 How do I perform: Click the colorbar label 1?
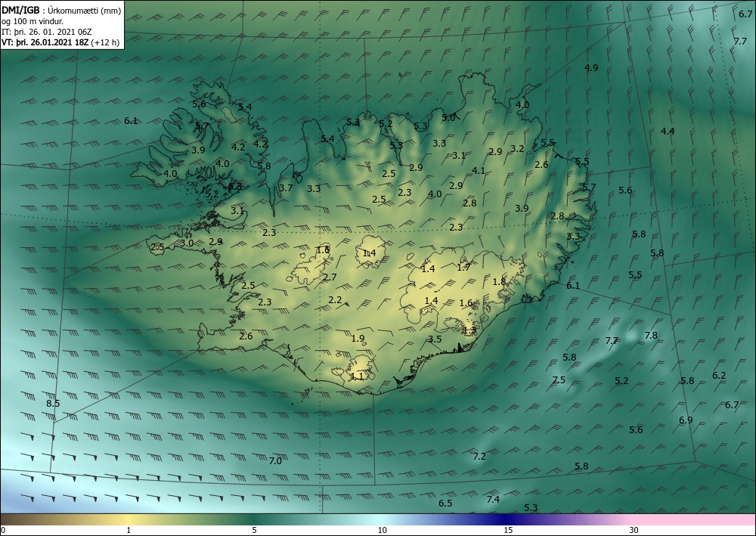pos(129,530)
